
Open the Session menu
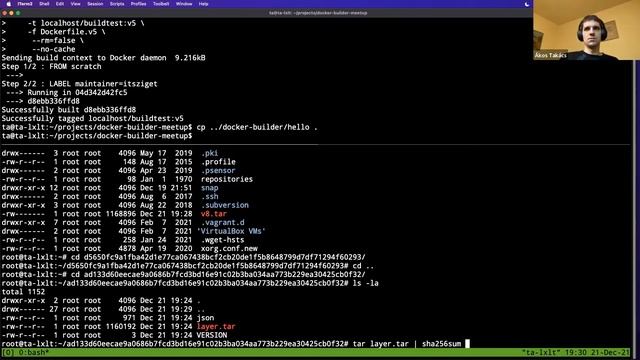[x=95, y=4]
